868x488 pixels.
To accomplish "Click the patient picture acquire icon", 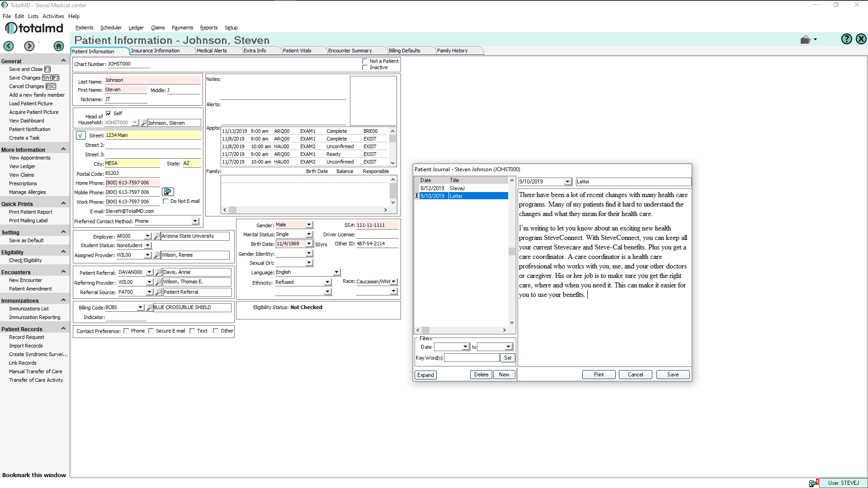I will 33,112.
